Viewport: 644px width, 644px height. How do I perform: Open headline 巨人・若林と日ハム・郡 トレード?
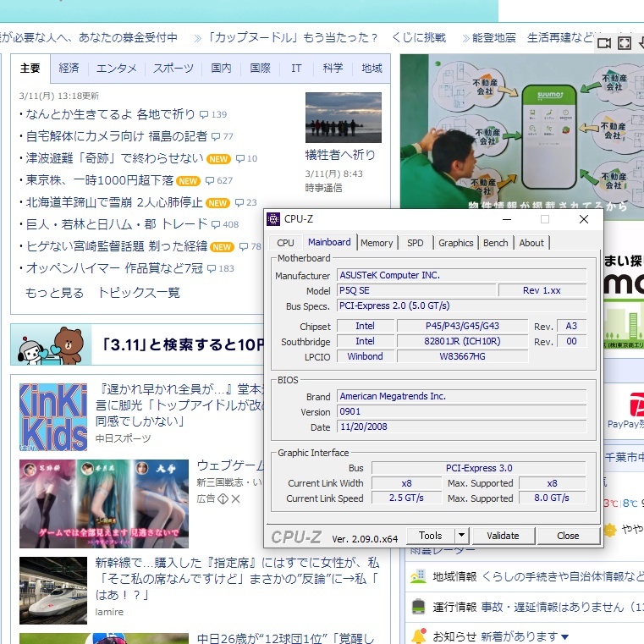click(117, 224)
